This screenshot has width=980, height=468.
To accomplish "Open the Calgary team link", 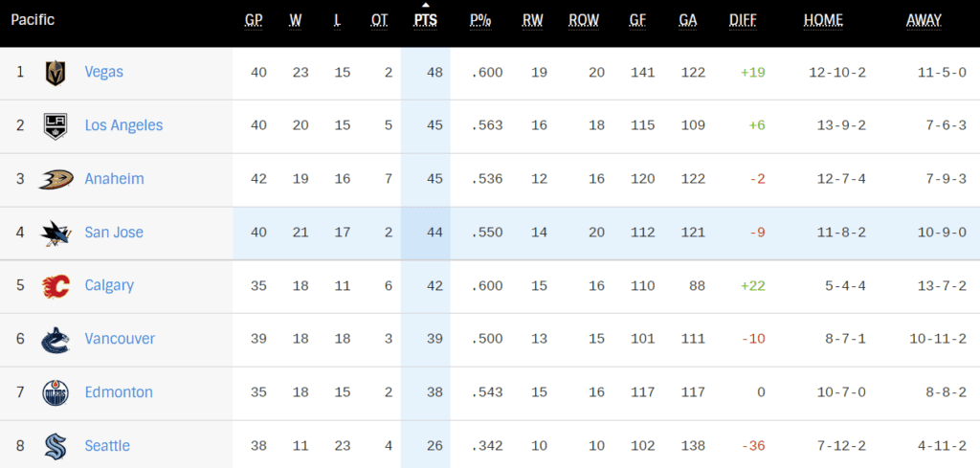I will click(x=109, y=285).
